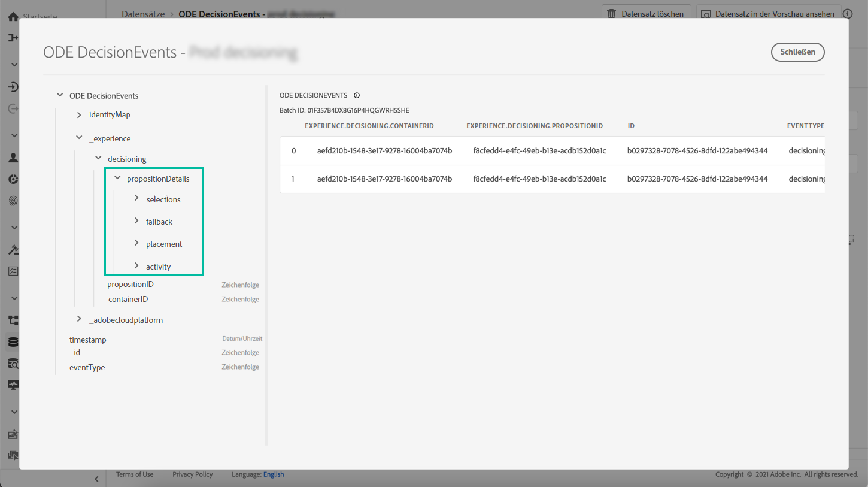This screenshot has width=868, height=487.
Task: Click the preview icon of Datensatz in der Vorschau ansehen
Action: click(x=706, y=14)
